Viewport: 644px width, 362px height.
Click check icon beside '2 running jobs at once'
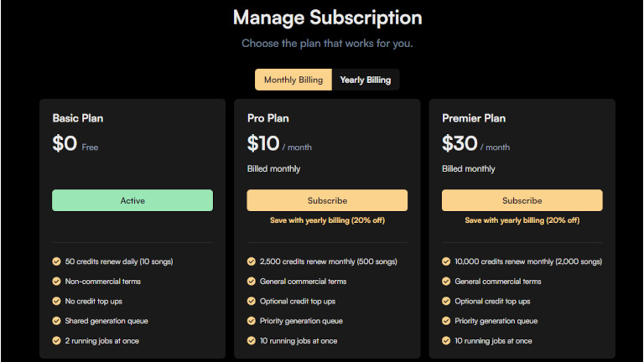pos(57,341)
